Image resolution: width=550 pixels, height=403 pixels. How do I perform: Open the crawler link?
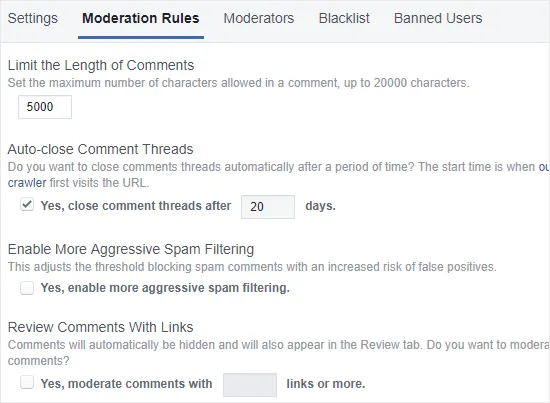(x=27, y=183)
